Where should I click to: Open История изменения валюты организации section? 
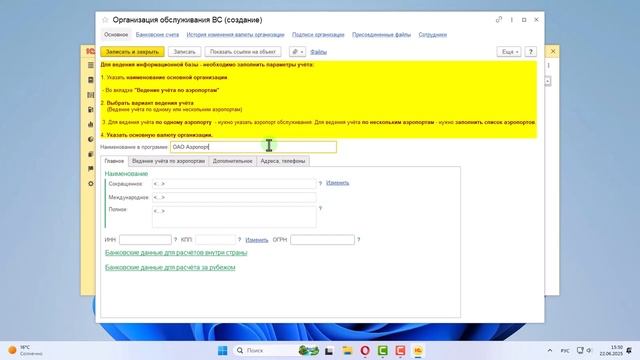pos(236,35)
